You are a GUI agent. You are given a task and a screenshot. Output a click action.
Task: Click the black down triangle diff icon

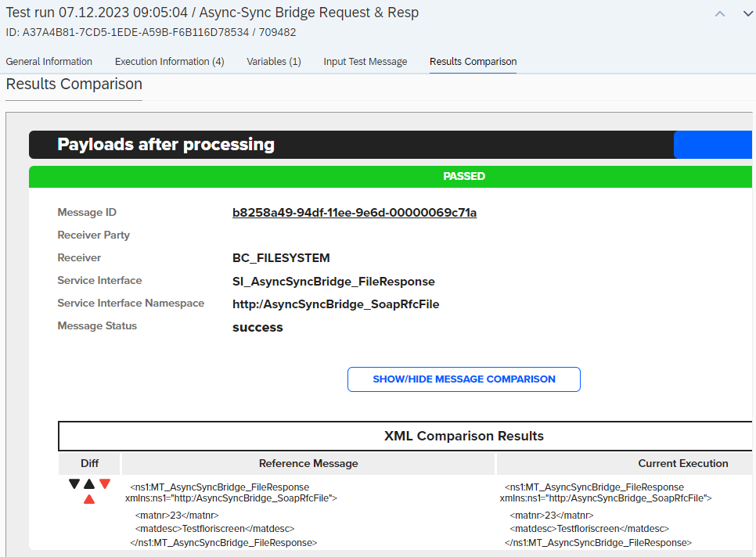(74, 483)
